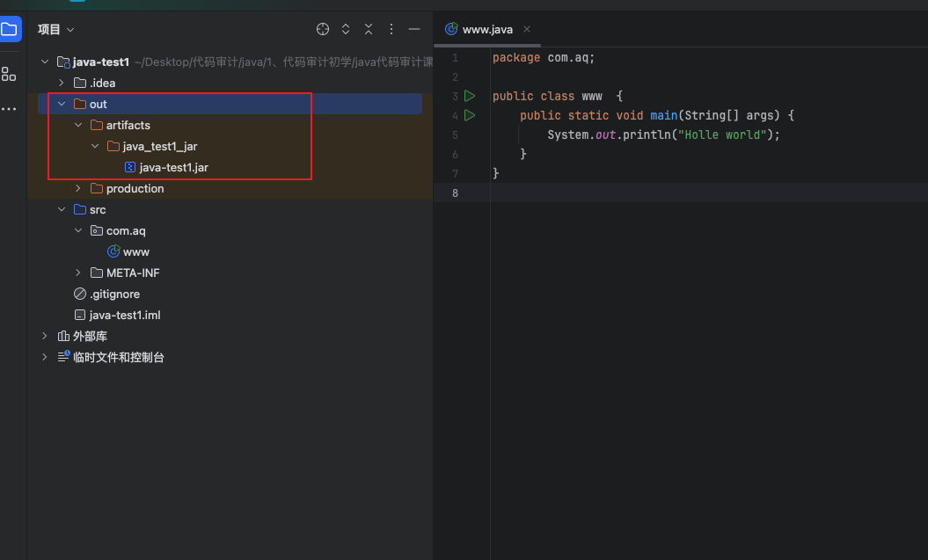The width and height of the screenshot is (928, 560).
Task: Expand the .idea folder
Action: coord(61,83)
